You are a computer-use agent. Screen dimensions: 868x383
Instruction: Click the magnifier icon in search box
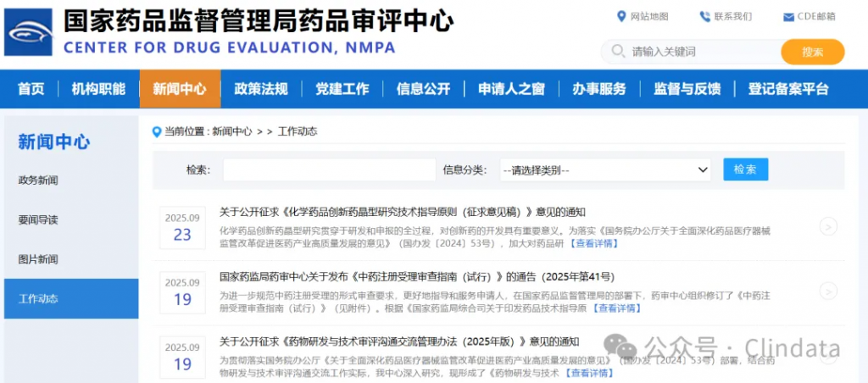618,52
